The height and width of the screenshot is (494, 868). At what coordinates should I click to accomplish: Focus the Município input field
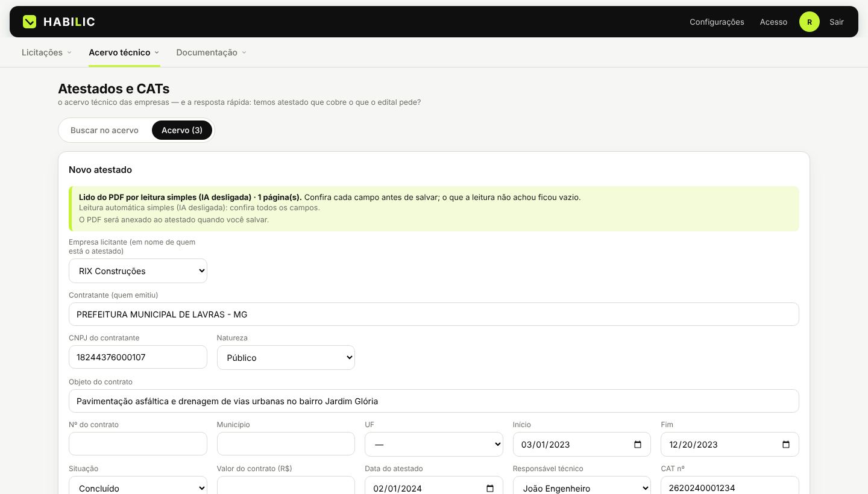point(286,444)
